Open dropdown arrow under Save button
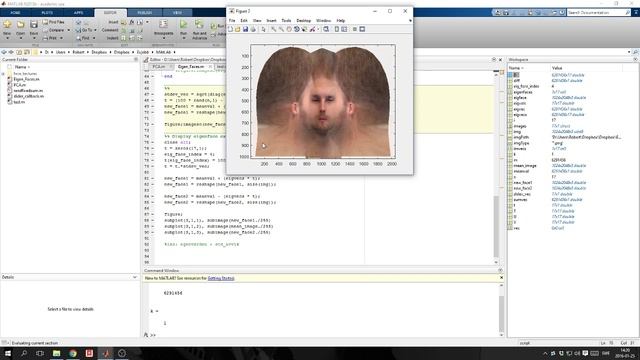 click(x=34, y=38)
